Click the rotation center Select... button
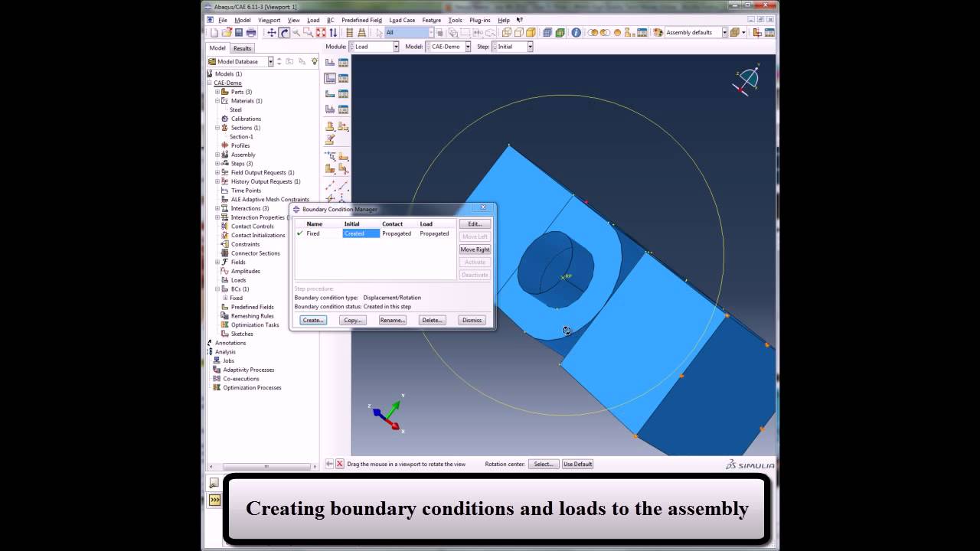The image size is (980, 551). tap(544, 464)
